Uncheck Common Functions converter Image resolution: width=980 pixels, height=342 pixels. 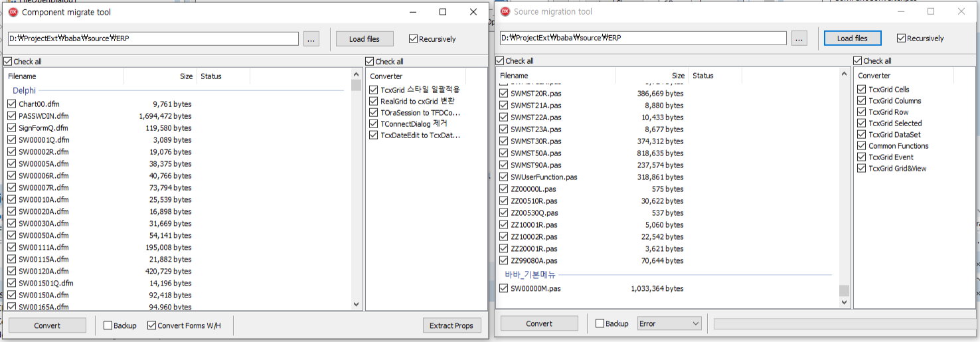pyautogui.click(x=862, y=145)
